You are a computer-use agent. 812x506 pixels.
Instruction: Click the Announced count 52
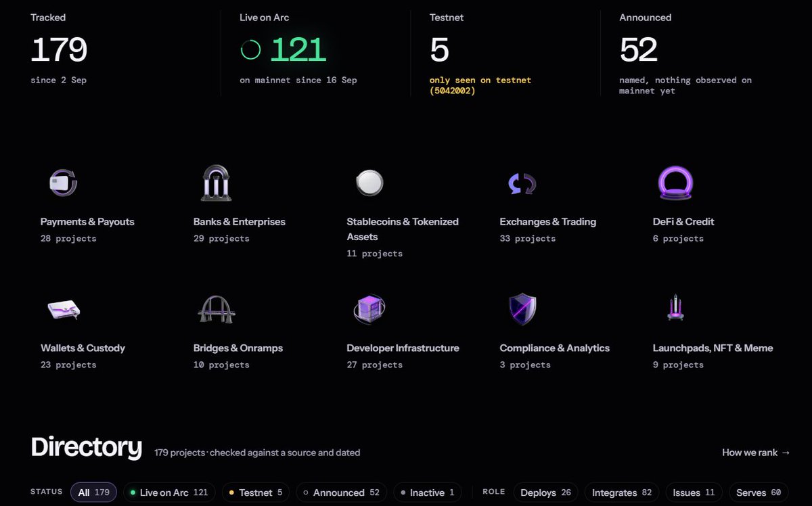(x=639, y=49)
